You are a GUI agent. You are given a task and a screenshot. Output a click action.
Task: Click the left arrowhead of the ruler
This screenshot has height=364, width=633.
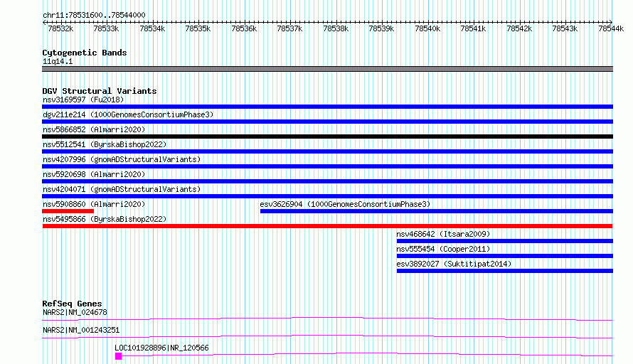click(x=44, y=22)
